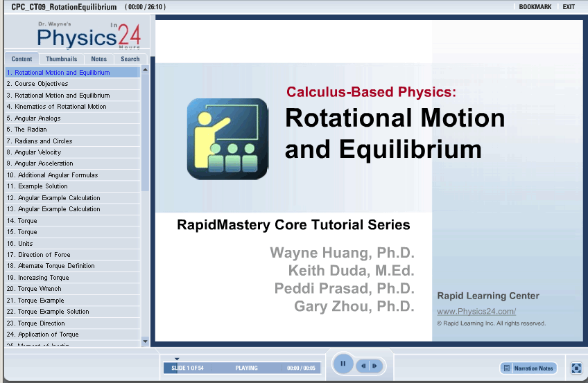Image resolution: width=588 pixels, height=383 pixels.
Task: Go to the previous slide
Action: pos(363,366)
